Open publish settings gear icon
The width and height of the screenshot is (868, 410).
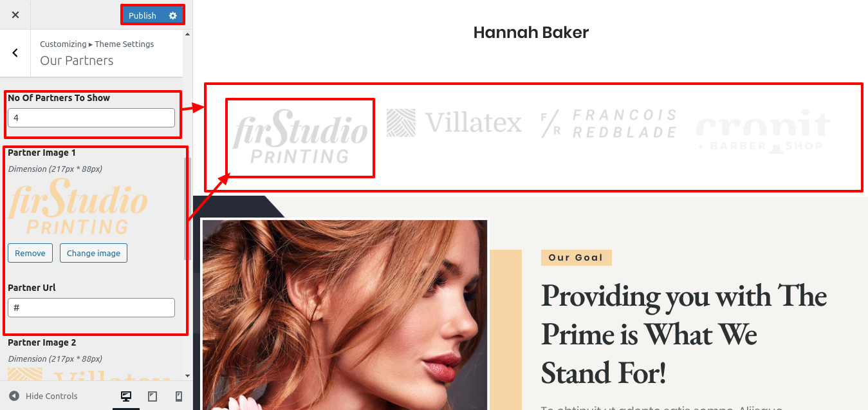pos(172,15)
